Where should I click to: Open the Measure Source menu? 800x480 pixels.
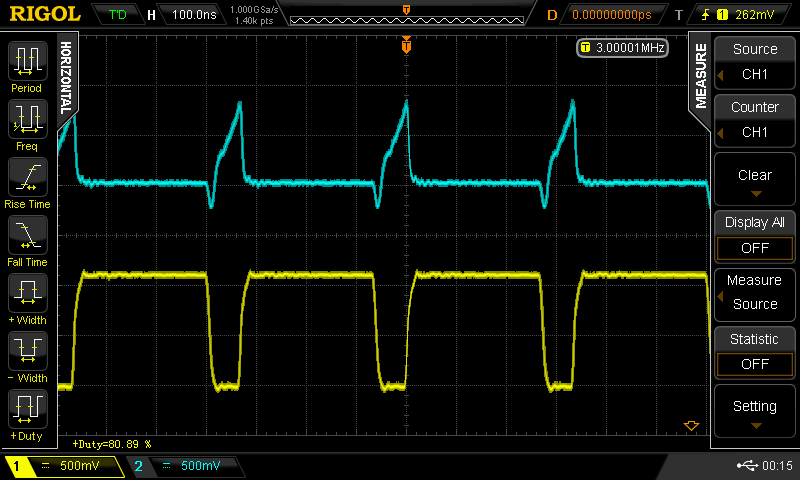tap(755, 294)
